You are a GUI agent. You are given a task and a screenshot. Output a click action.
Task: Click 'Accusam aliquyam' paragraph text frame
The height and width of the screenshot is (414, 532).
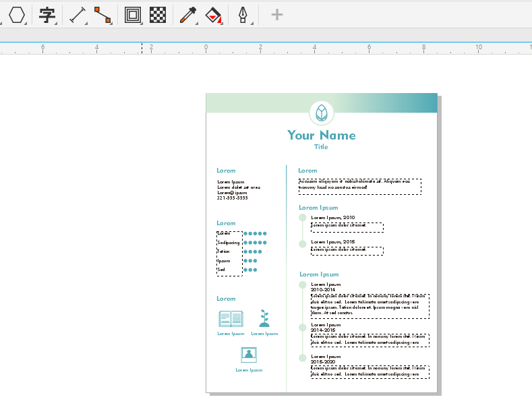click(x=360, y=187)
